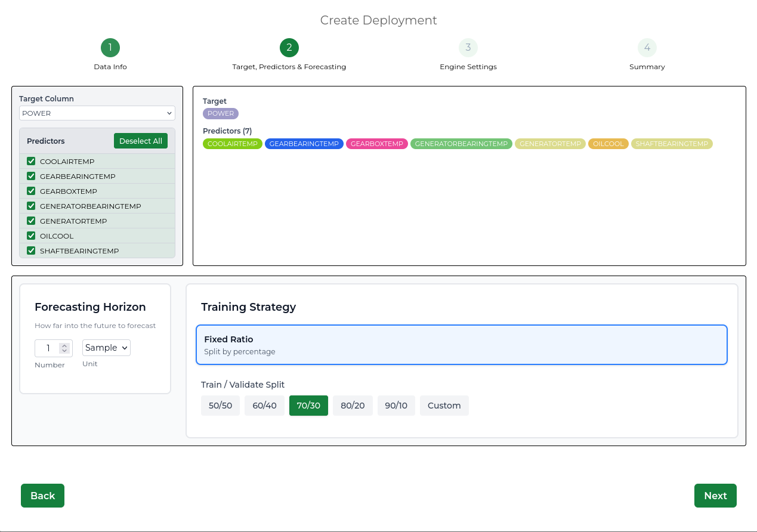
Task: Choose the 90/10 train/validate split
Action: click(x=396, y=406)
